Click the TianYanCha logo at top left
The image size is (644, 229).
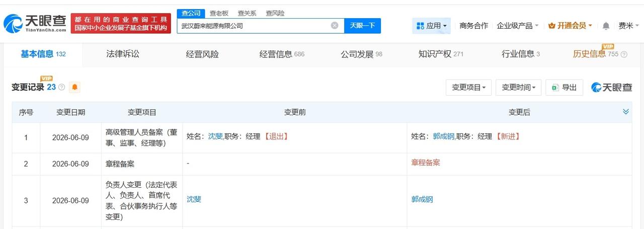pyautogui.click(x=34, y=23)
